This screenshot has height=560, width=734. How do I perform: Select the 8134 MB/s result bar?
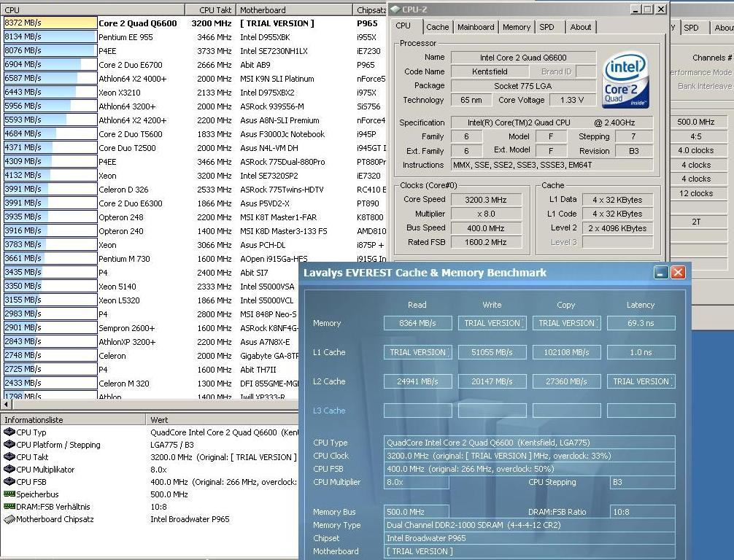click(50, 36)
